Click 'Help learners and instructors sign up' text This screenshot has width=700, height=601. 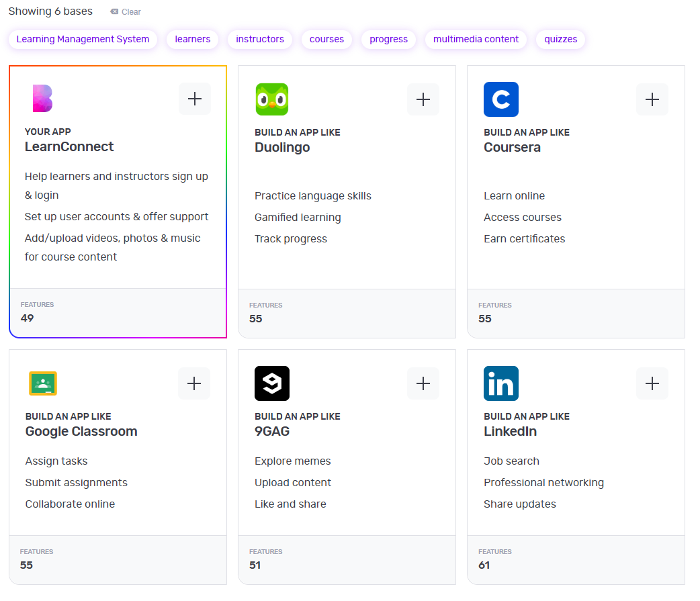(116, 176)
